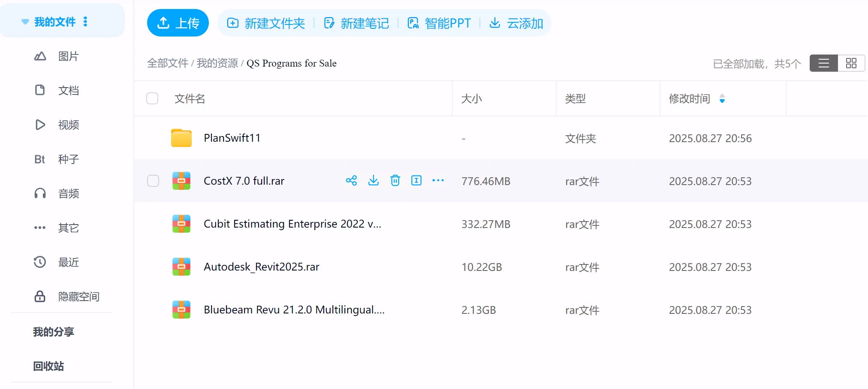The image size is (868, 389).
Task: Rename CostX 7.0 with the rename icon
Action: pyautogui.click(x=416, y=180)
